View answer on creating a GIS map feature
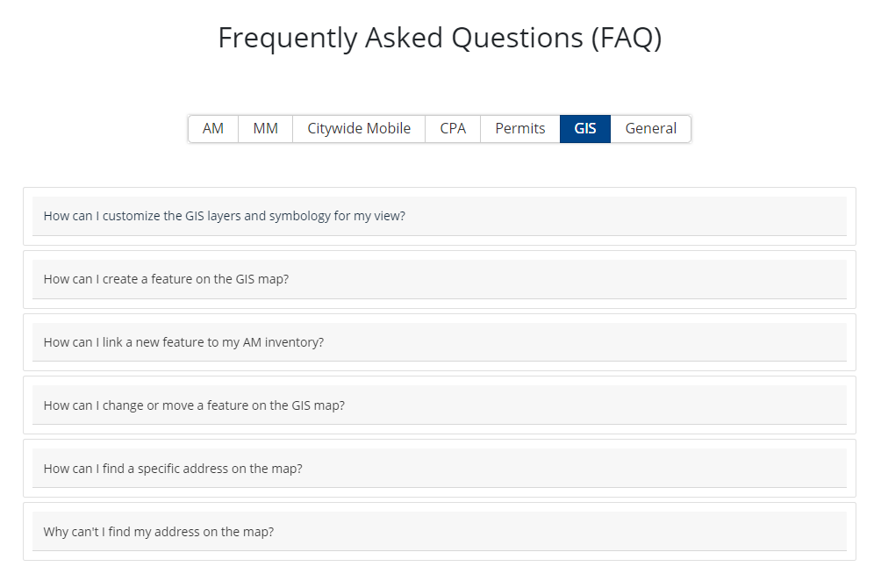 coord(439,279)
